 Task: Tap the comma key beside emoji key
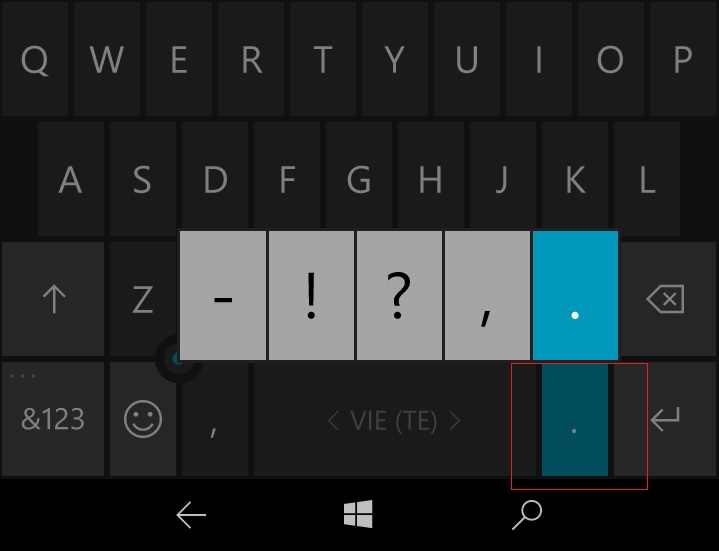tap(215, 419)
